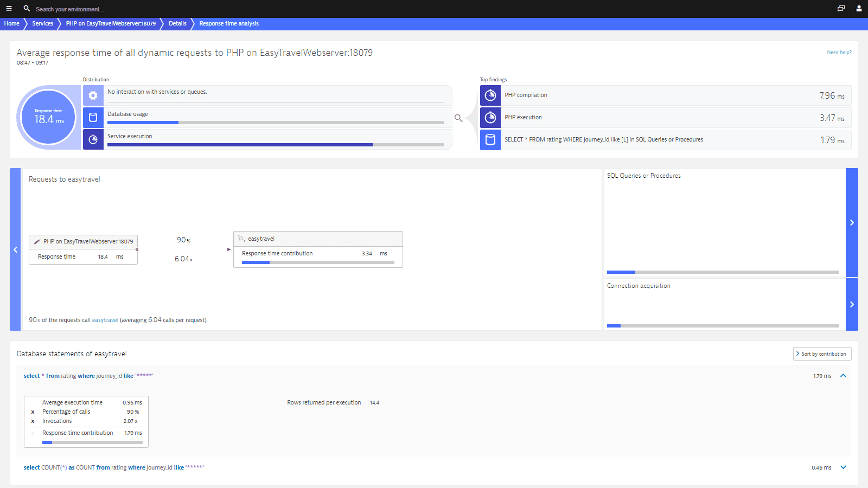Open the hamburger navigation menu

point(9,9)
